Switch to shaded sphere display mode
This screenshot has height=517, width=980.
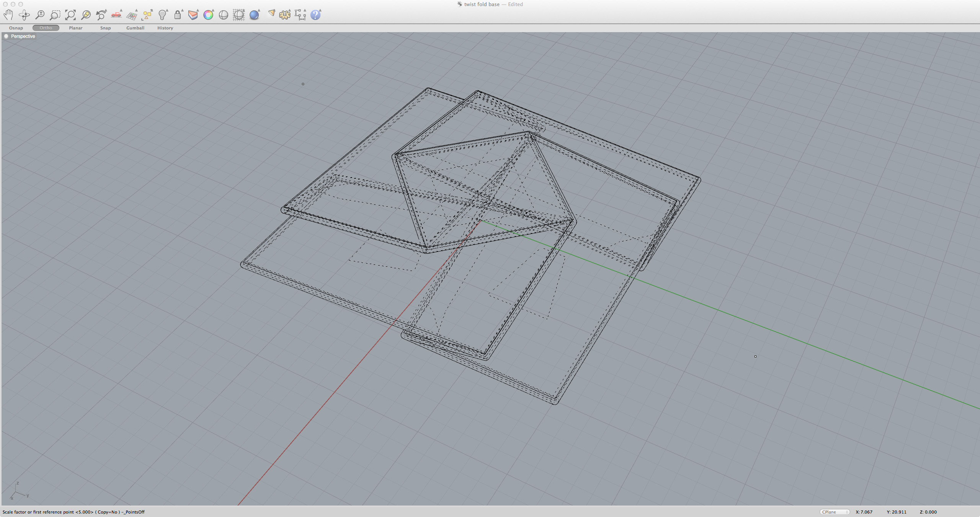[x=224, y=15]
